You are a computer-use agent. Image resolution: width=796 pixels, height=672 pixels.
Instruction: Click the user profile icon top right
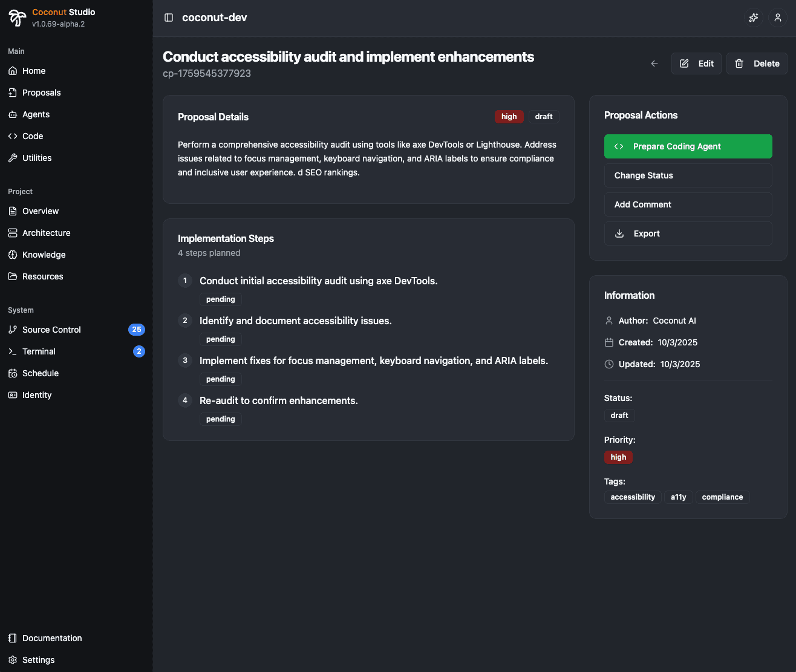(777, 18)
